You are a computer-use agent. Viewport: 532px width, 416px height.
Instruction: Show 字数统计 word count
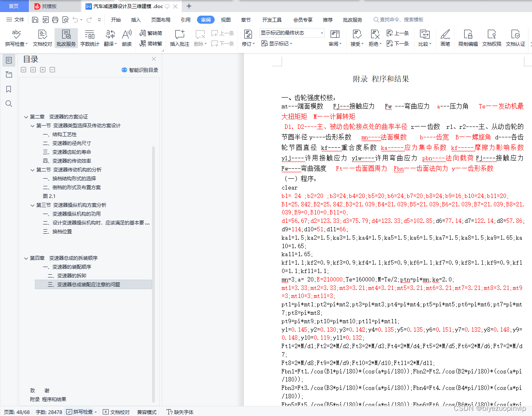coord(89,38)
